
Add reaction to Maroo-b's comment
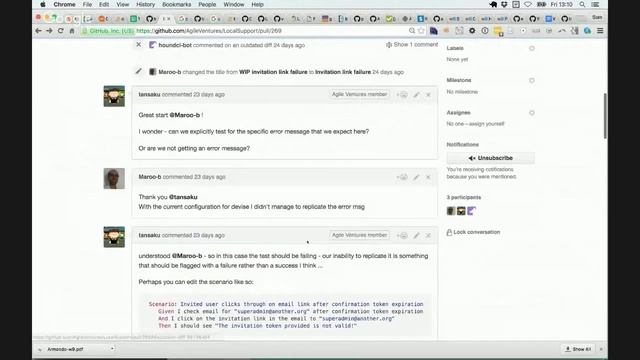[x=402, y=177]
